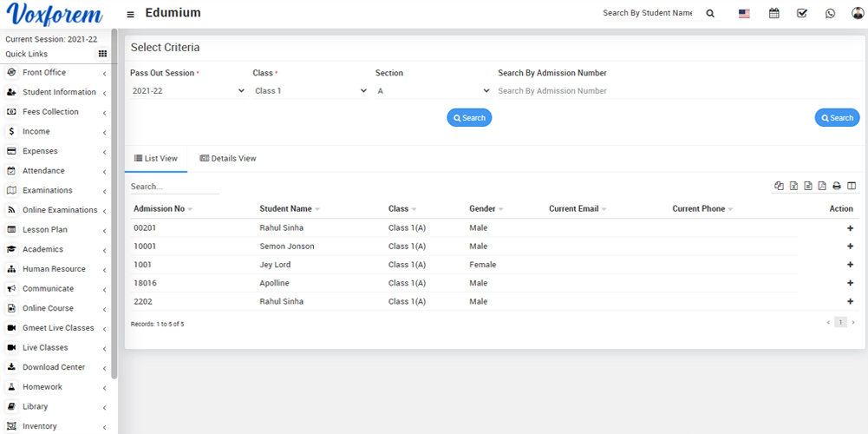This screenshot has height=434, width=868.
Task: Click the WhatsApp icon in header
Action: pyautogui.click(x=831, y=13)
